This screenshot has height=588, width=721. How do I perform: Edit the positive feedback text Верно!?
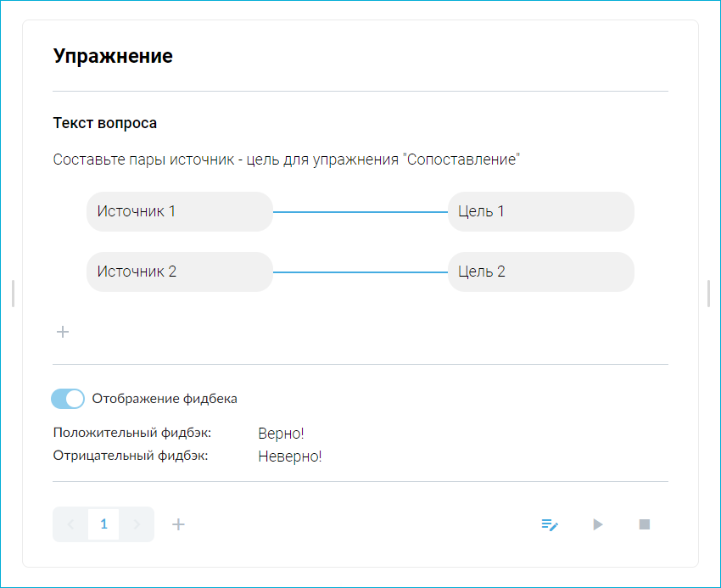281,434
